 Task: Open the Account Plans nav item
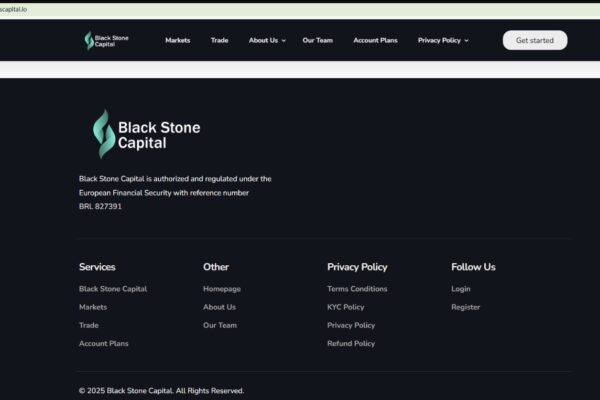[x=375, y=40]
